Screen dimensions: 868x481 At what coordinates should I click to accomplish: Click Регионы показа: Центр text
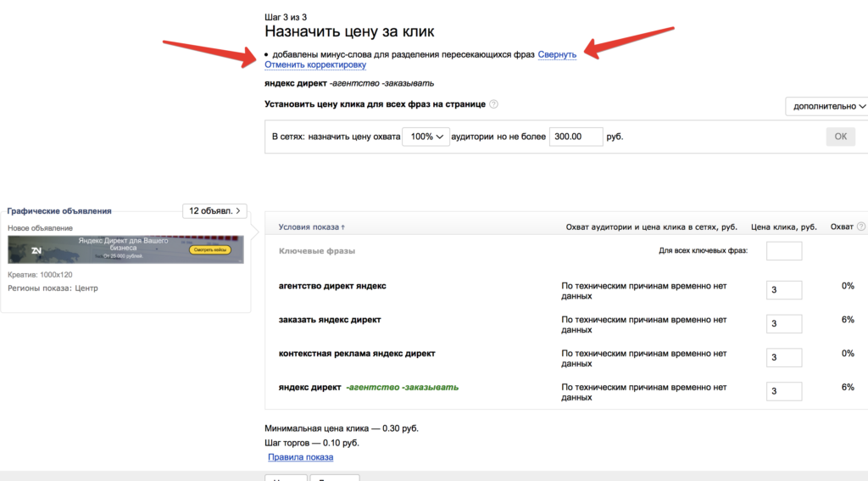pos(53,288)
